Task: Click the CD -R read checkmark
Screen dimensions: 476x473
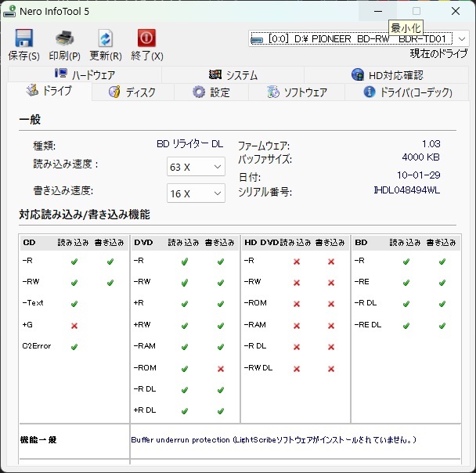Action: [74, 262]
